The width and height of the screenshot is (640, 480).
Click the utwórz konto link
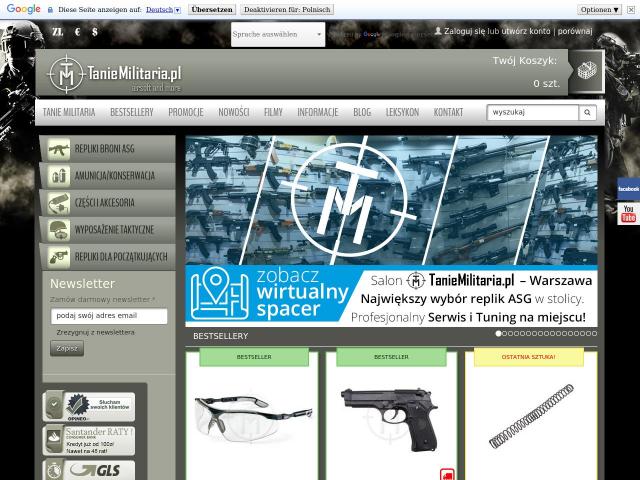(525, 31)
